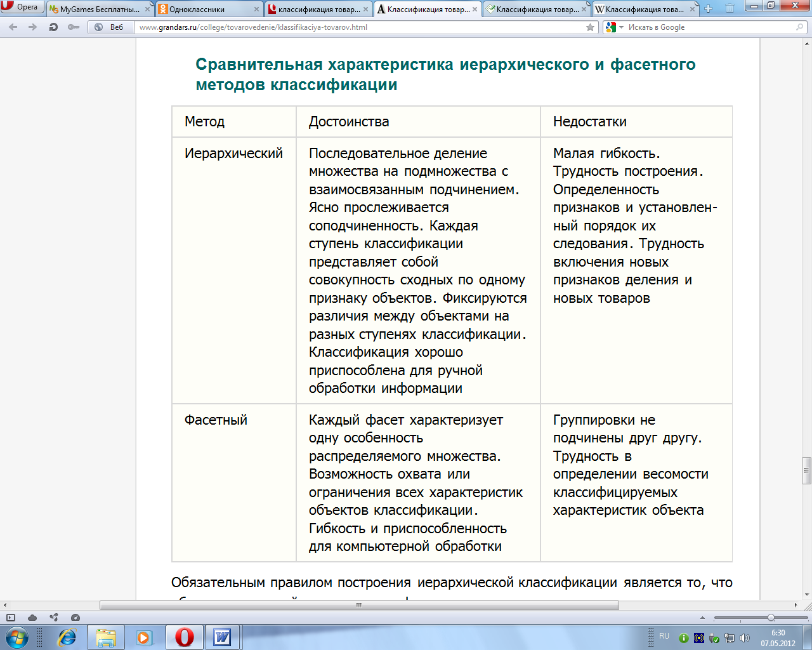Click the green shield tray icon

click(714, 638)
